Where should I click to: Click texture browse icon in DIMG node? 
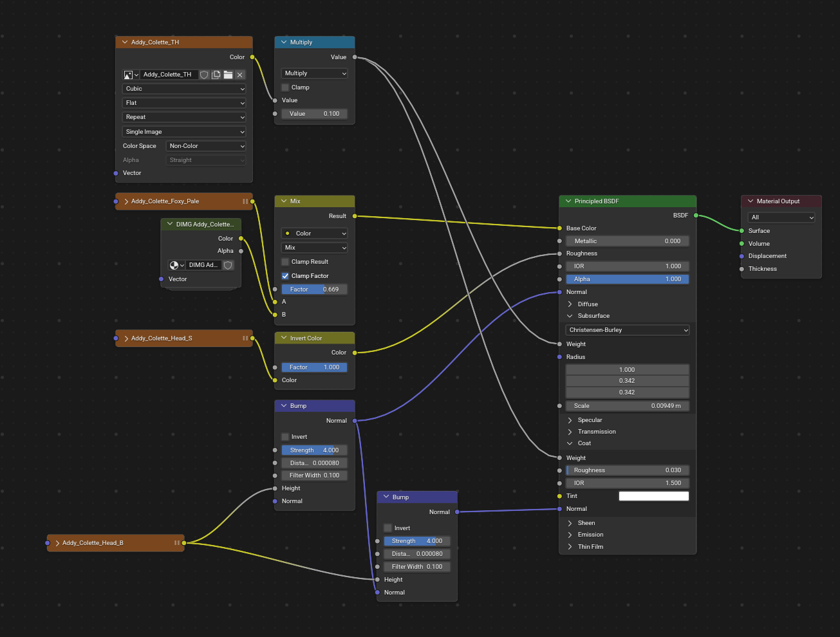point(176,265)
